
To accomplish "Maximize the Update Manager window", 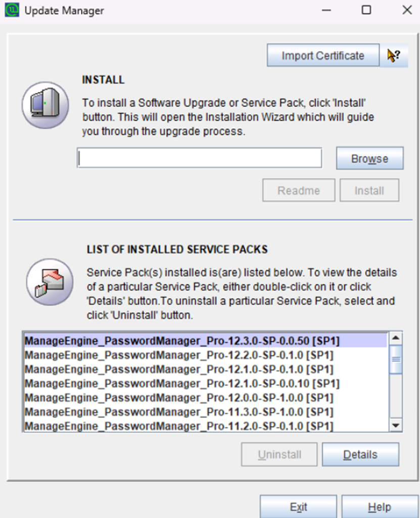I will (366, 10).
